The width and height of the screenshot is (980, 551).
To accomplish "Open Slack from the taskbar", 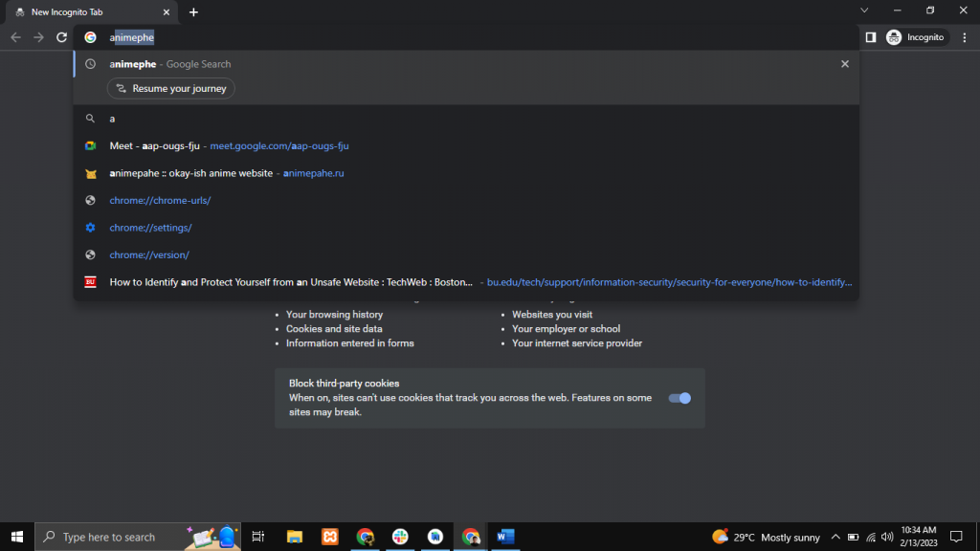I will point(400,537).
